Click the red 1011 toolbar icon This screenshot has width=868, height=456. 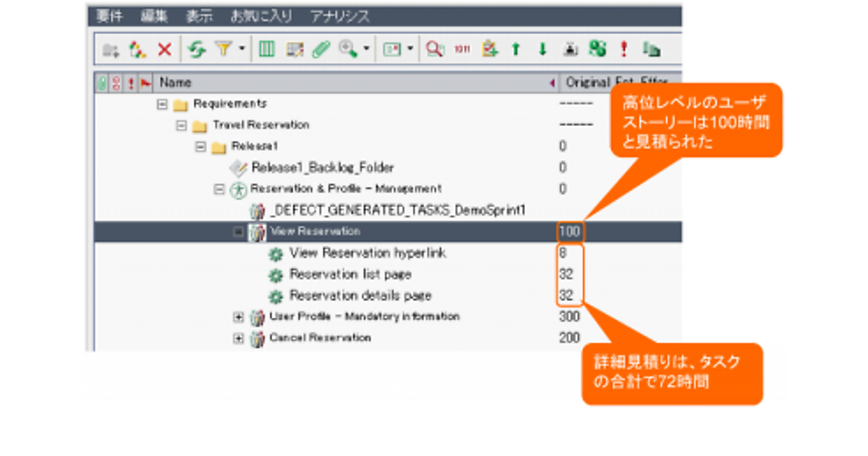463,49
